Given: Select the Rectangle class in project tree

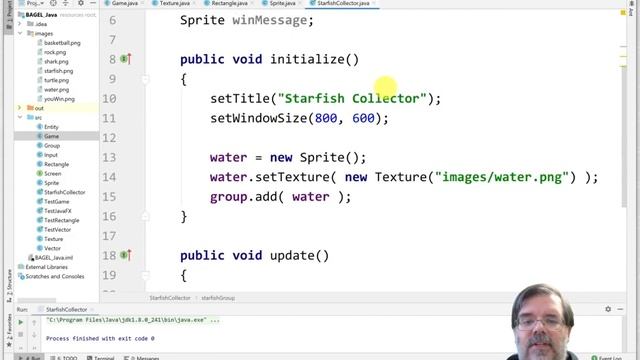Looking at the screenshot, I should tap(56, 164).
